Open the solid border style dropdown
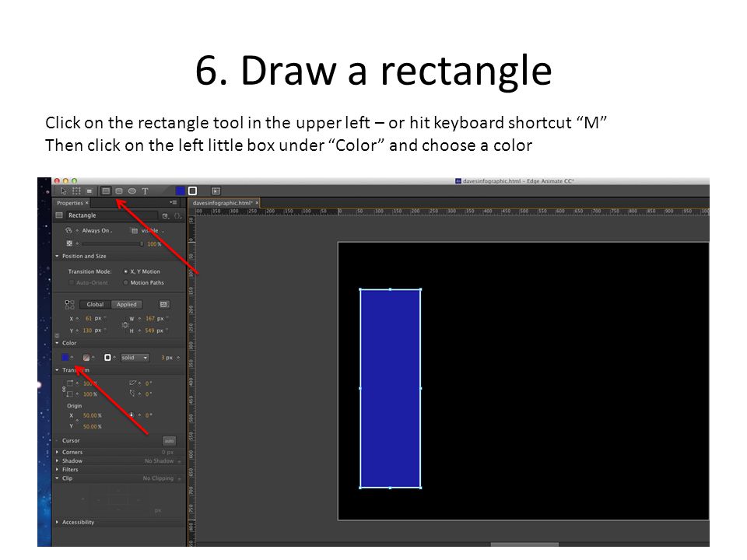 (135, 358)
